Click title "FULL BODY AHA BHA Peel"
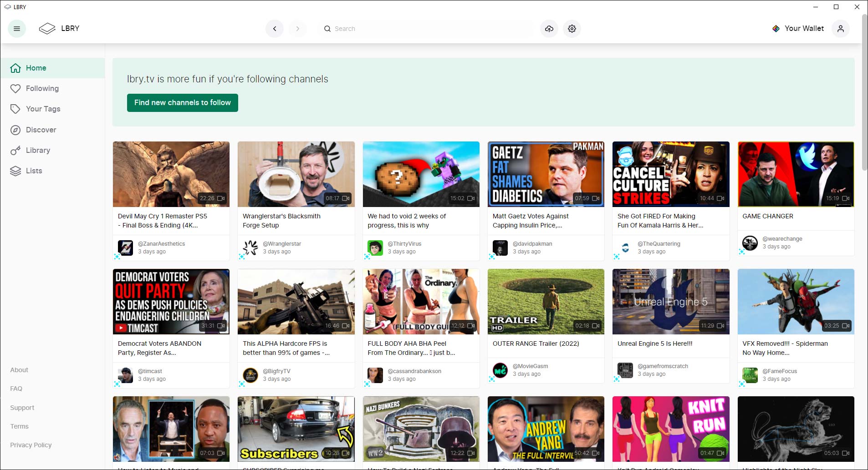Screen dimensions: 868x470 [x=411, y=348]
